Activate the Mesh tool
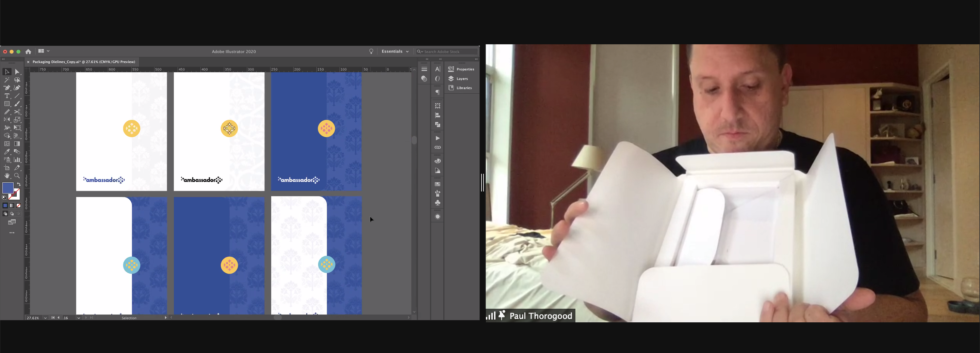The height and width of the screenshot is (353, 980). point(7,143)
